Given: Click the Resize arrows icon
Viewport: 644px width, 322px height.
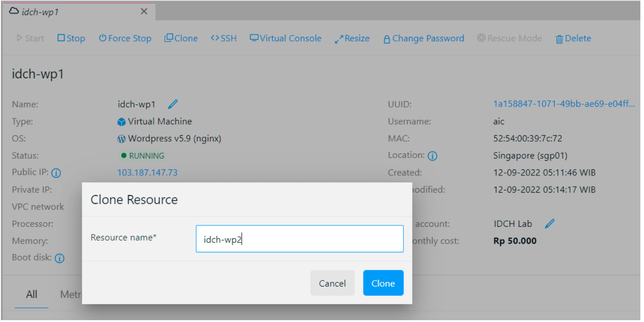Looking at the screenshot, I should (x=338, y=39).
